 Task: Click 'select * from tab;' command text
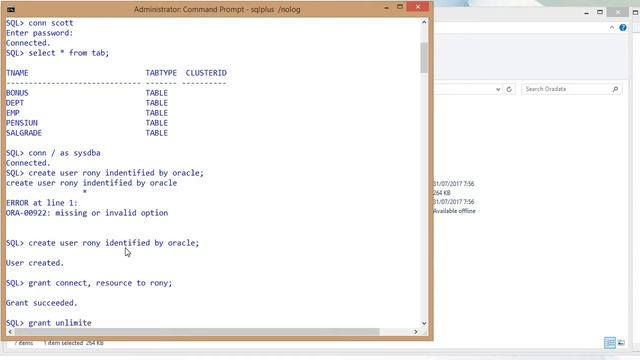pos(69,53)
